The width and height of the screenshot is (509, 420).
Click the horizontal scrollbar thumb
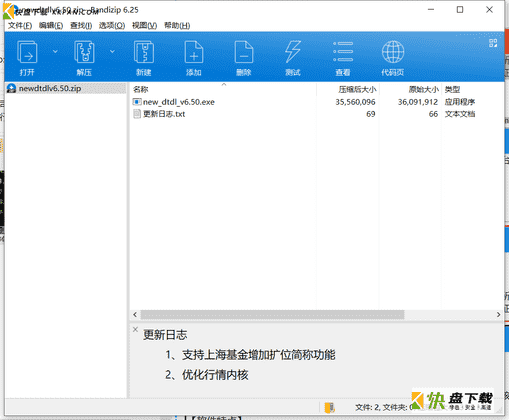(272, 314)
